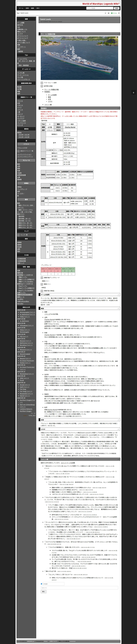
Task: Select reply radio for 読みはセントルイス comment
Action: (x=45, y=466)
